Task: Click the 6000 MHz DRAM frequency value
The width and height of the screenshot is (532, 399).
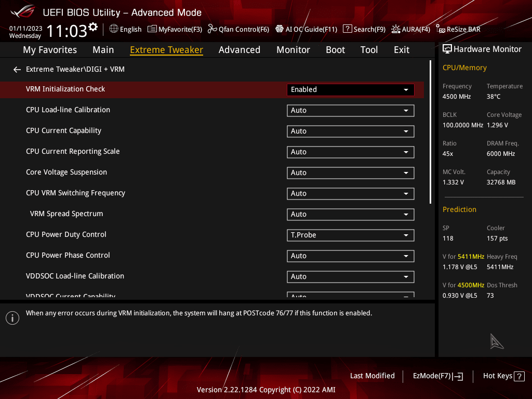Action: (x=501, y=154)
